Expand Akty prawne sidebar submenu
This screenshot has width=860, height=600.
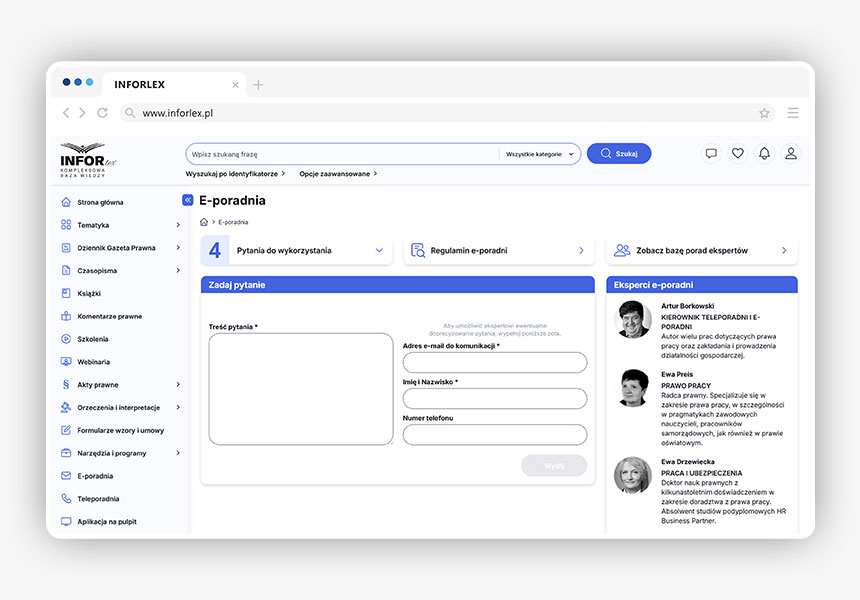[x=178, y=384]
